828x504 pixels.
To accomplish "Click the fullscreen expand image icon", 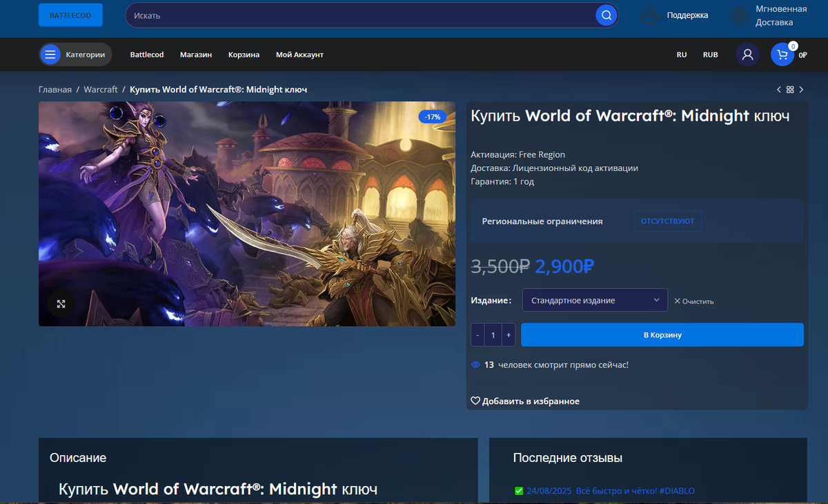I will (61, 303).
